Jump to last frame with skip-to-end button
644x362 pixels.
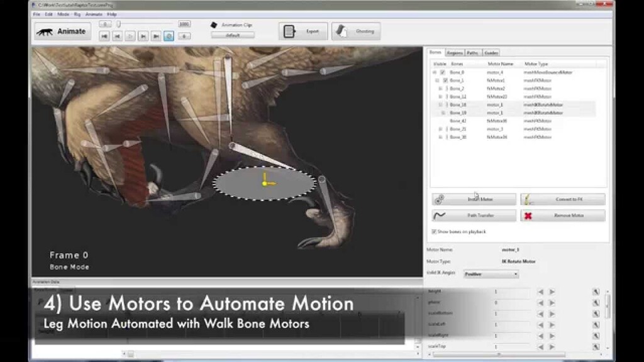tap(155, 36)
